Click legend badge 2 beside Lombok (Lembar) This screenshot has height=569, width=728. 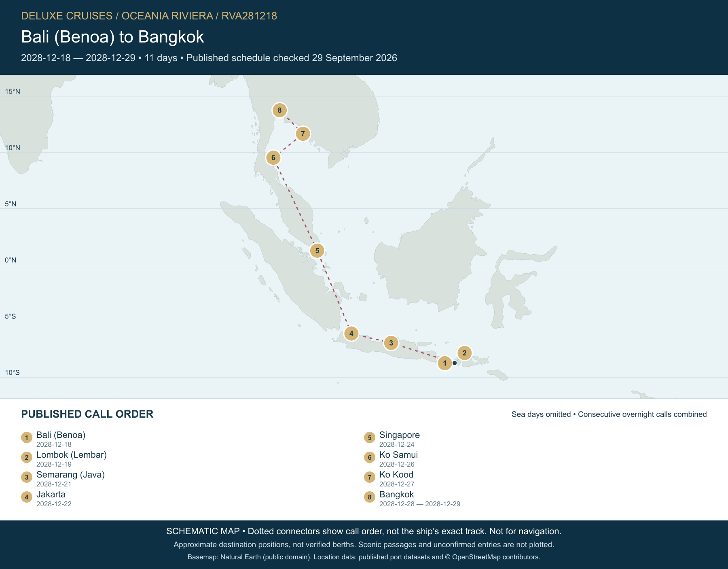[x=27, y=457]
